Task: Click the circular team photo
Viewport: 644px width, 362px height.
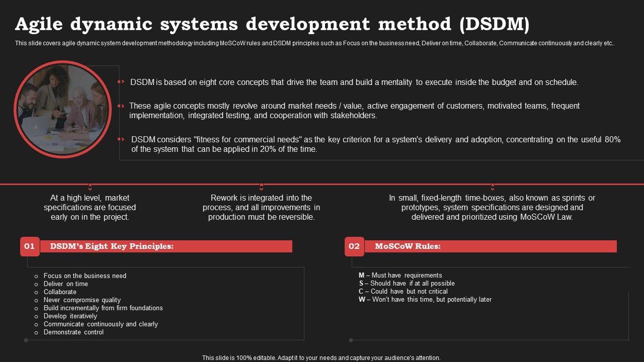Action: pos(62,109)
